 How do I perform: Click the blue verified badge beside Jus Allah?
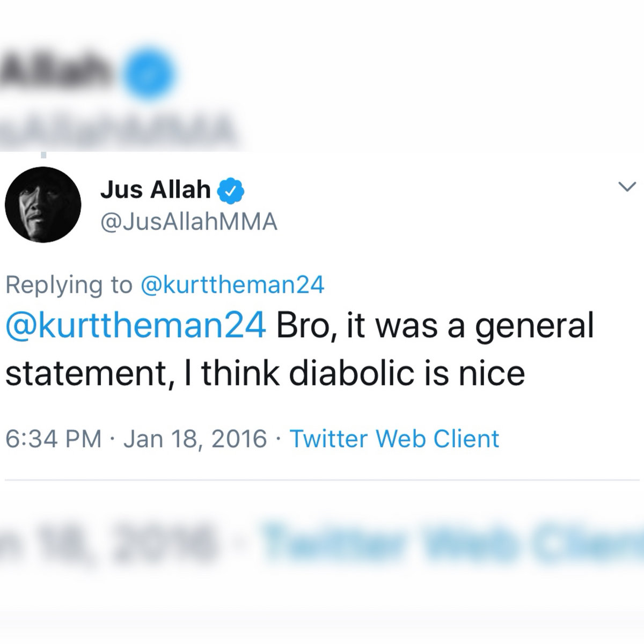click(x=231, y=191)
